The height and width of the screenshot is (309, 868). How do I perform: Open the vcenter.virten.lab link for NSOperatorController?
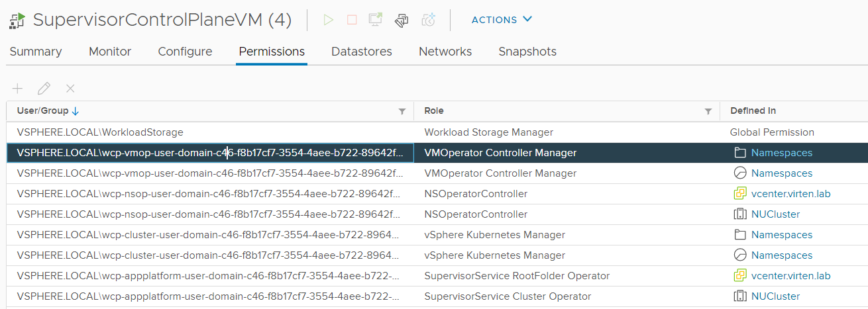(790, 194)
